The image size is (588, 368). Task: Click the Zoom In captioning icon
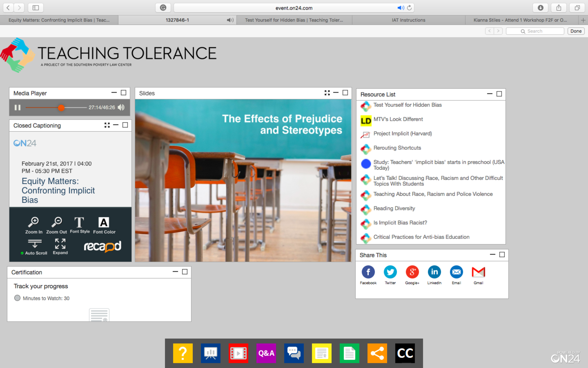[x=34, y=222]
